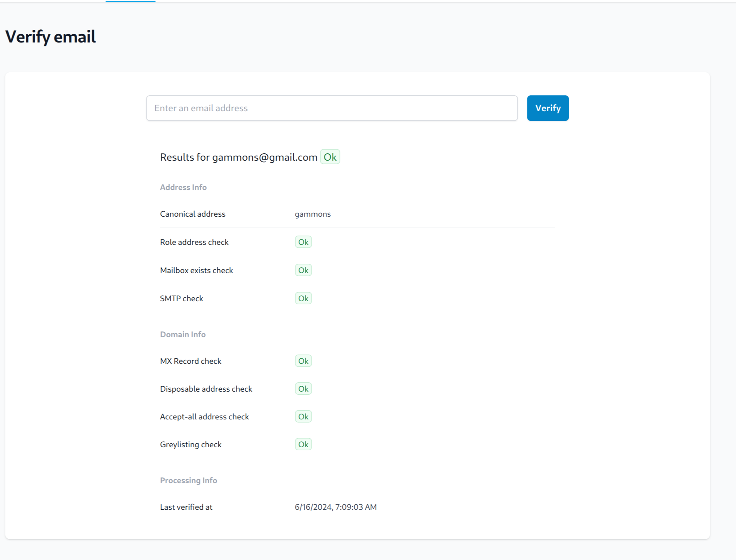Click the Ok badge beside the results heading
This screenshot has height=560, width=736.
tap(330, 157)
